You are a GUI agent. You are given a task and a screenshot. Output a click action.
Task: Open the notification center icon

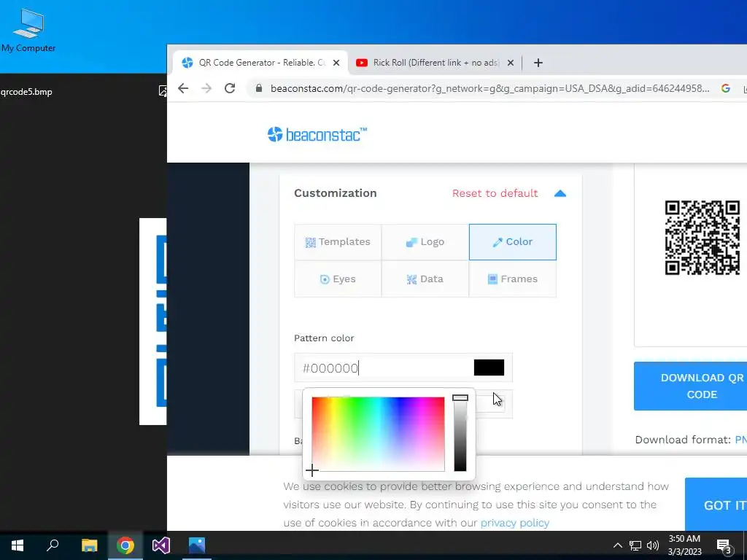tap(724, 546)
